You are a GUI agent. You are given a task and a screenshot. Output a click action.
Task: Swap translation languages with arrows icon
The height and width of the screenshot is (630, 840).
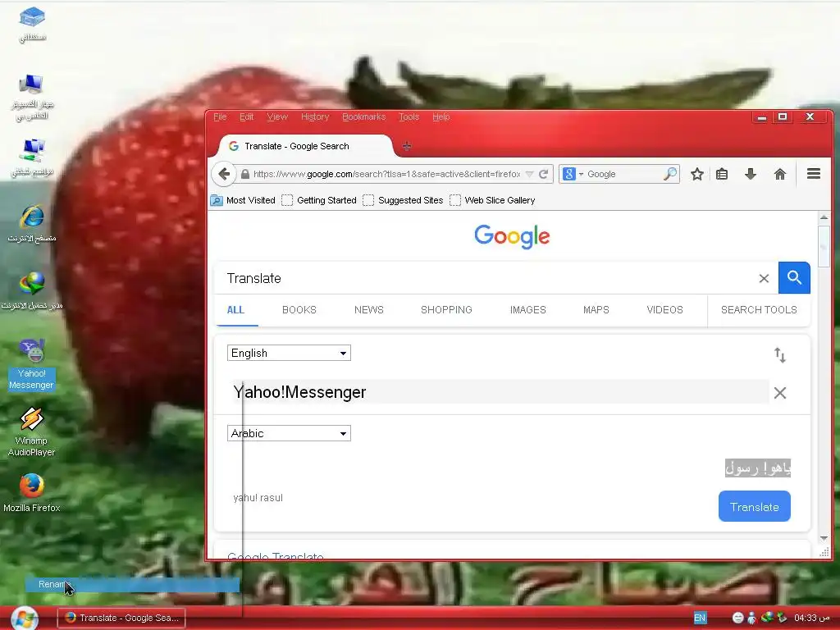780,354
